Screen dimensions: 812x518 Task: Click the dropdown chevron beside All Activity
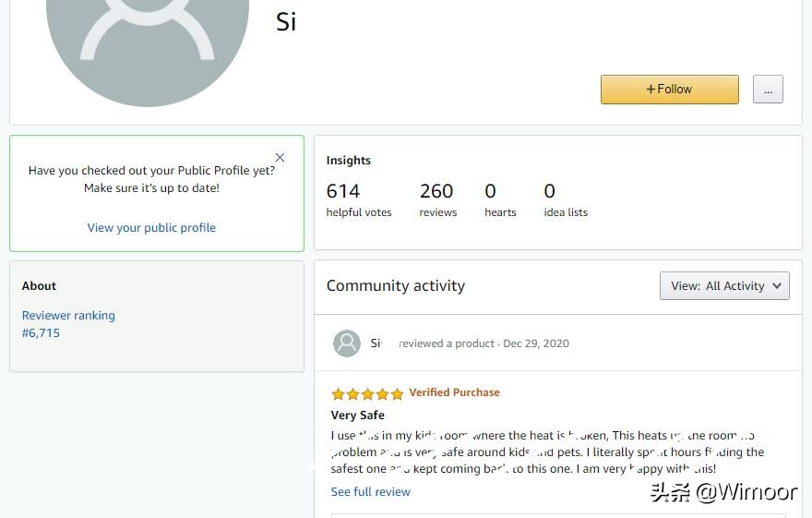click(x=777, y=286)
